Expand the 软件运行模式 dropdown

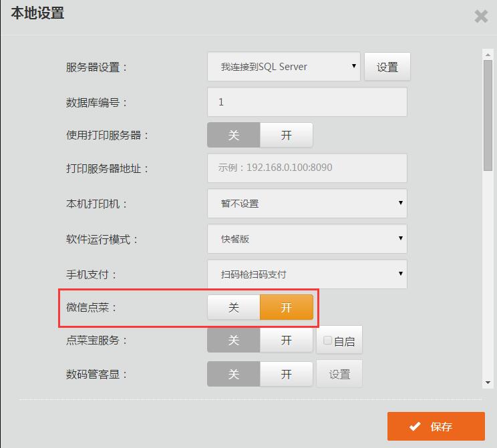pos(307,238)
